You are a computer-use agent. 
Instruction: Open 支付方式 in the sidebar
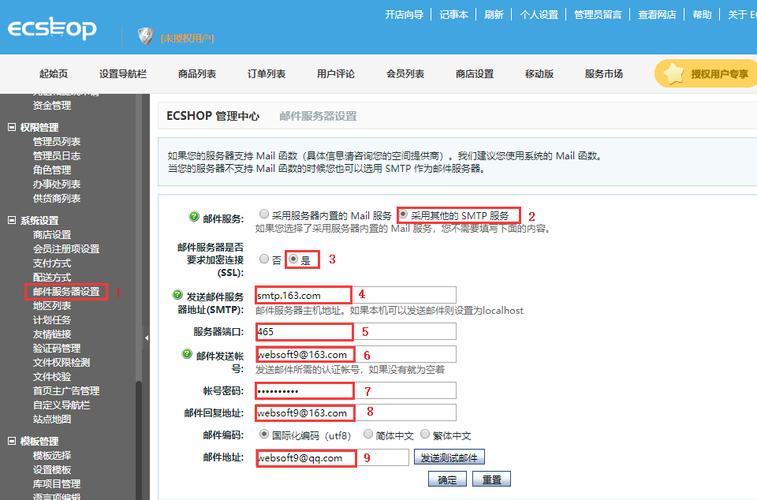[x=52, y=263]
